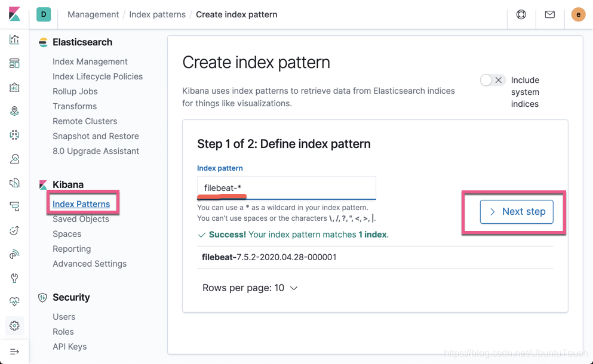Open Spaces under Kibana

tap(67, 234)
